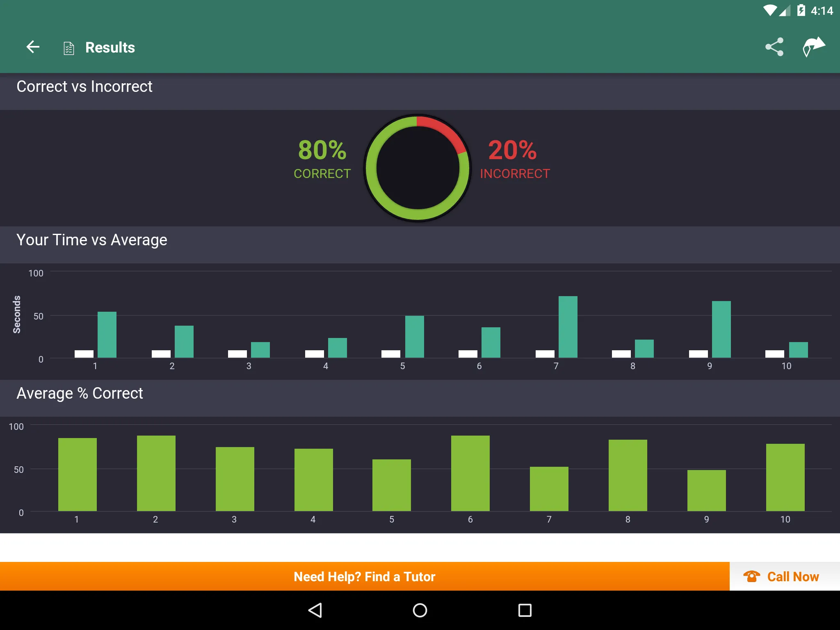This screenshot has height=630, width=840.
Task: Tap the teal time bar for question 9
Action: tap(721, 329)
